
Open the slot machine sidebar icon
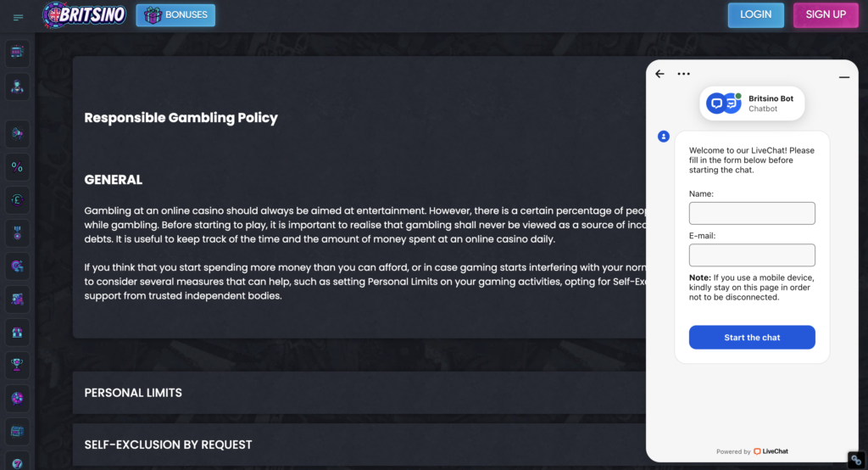coord(17,53)
